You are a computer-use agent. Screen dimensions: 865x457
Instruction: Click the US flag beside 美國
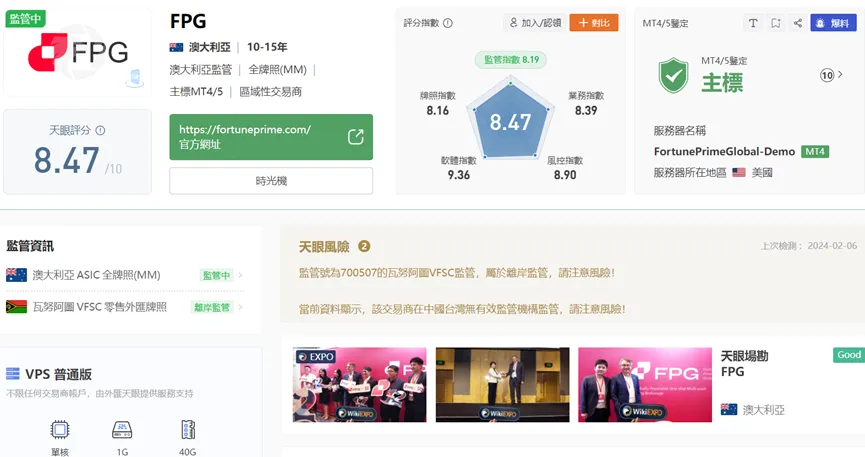[x=739, y=173]
